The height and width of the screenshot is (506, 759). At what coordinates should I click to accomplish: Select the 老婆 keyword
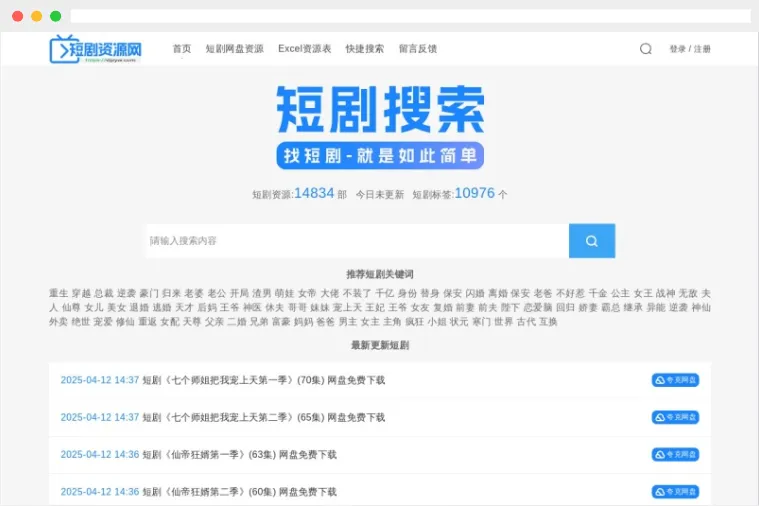click(x=194, y=293)
